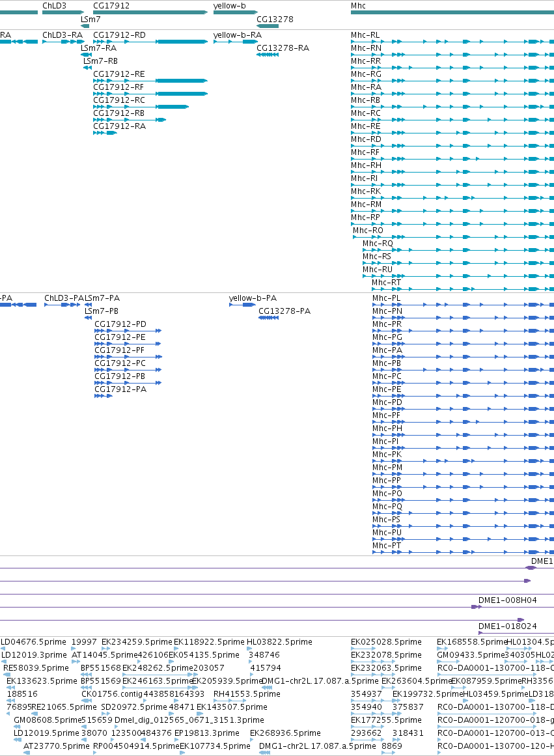The height and width of the screenshot is (756, 554).
Task: Select protein Mhc-PO
Action: click(387, 494)
